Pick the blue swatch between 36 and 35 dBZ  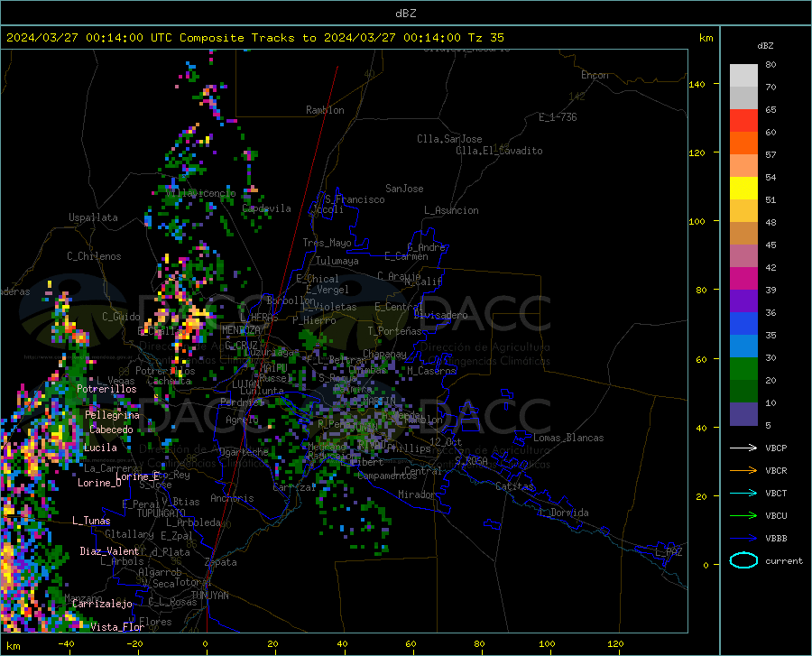pos(743,324)
